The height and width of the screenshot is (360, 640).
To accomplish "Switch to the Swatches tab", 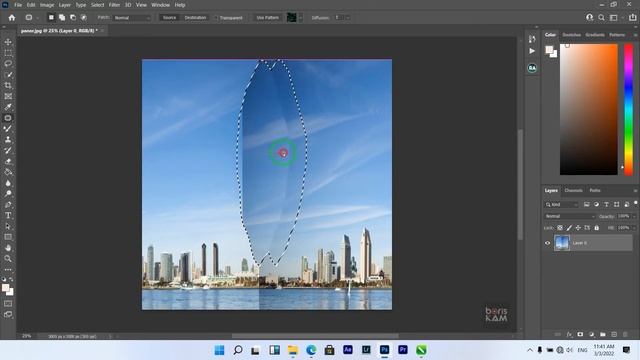I will tap(571, 35).
